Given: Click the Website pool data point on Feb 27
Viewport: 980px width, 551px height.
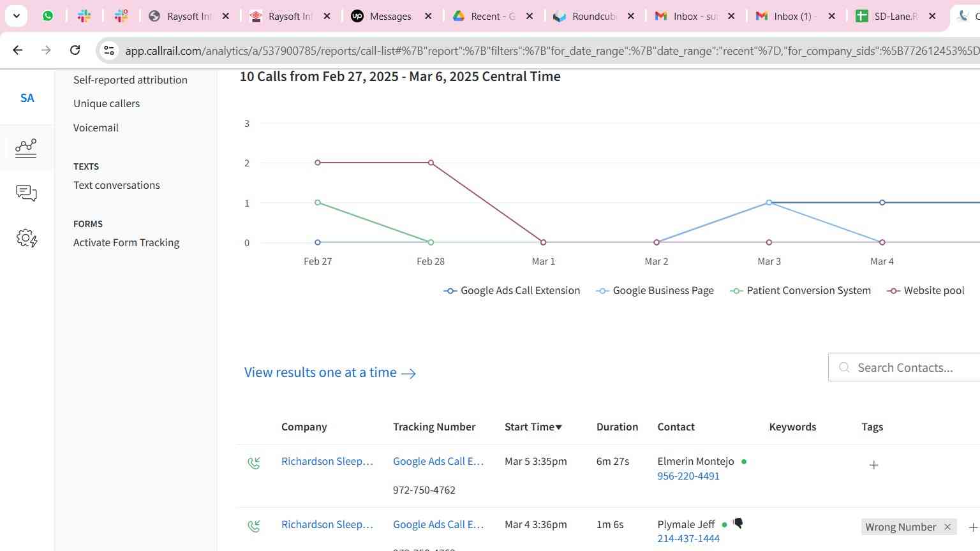Looking at the screenshot, I should click(x=318, y=163).
